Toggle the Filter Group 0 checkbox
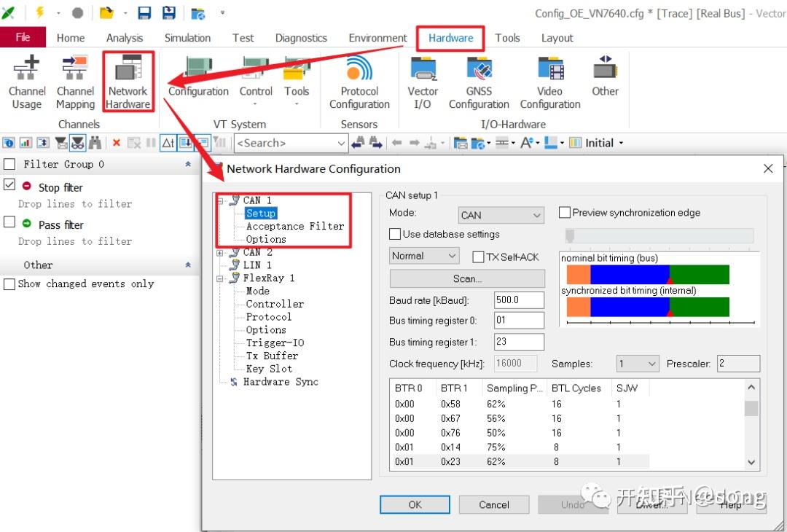Viewport: 787px width, 532px height. coord(9,164)
